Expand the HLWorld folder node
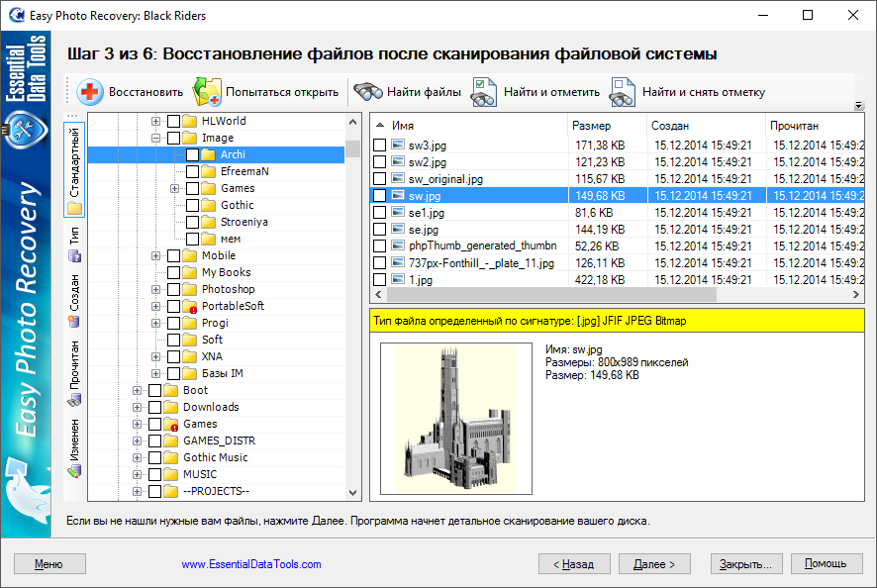This screenshot has width=877, height=588. click(155, 121)
